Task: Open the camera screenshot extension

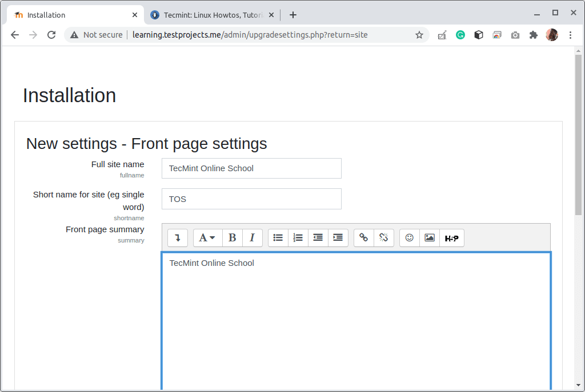Action: click(515, 35)
